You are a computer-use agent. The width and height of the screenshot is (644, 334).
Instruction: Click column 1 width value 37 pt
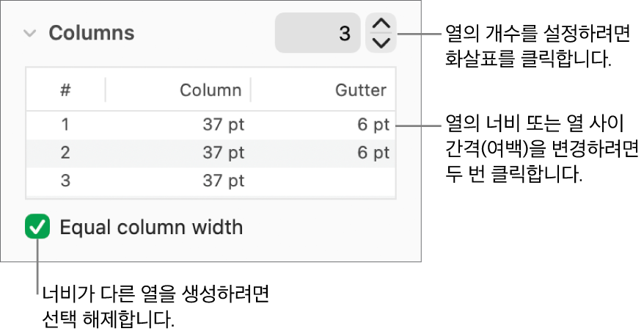(x=223, y=125)
